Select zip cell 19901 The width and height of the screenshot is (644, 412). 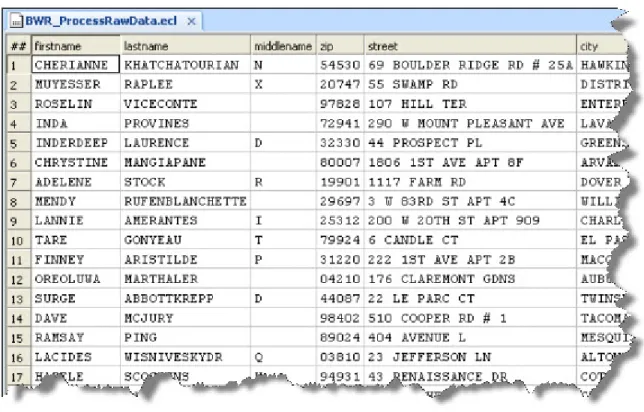click(x=340, y=182)
